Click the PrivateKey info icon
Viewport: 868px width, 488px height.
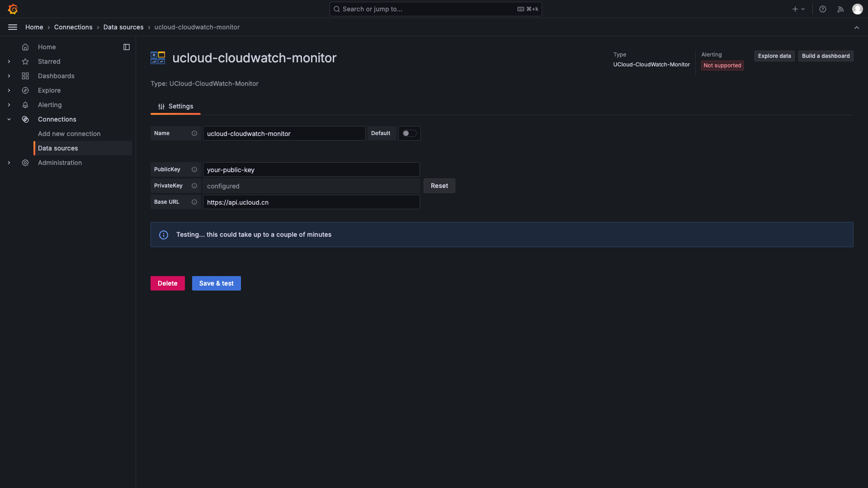click(194, 186)
